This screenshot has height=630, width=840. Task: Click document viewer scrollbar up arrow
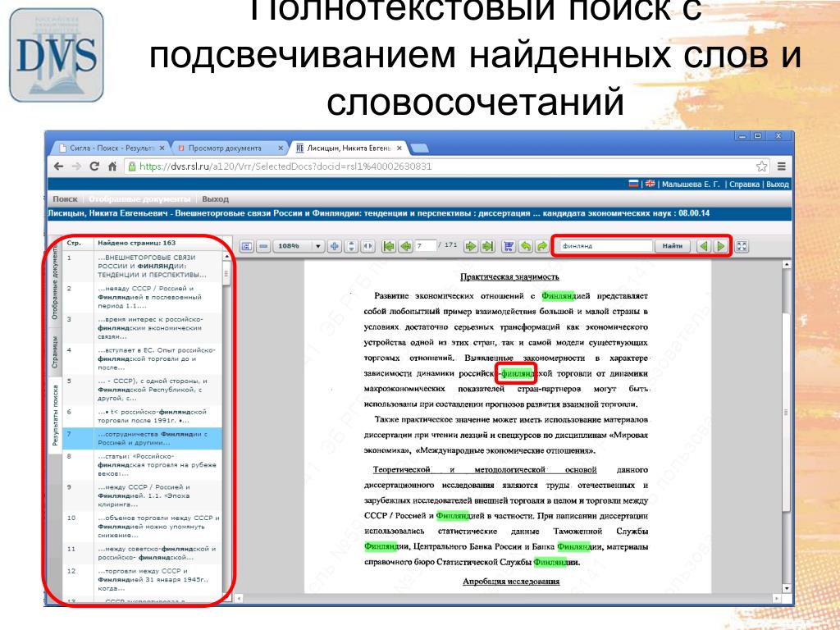click(786, 264)
